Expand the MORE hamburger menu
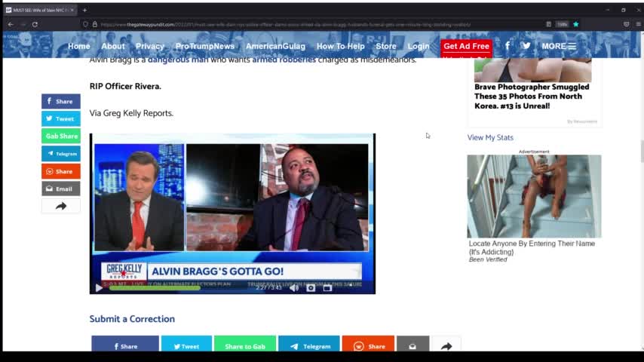This screenshot has width=644, height=362. [x=559, y=46]
